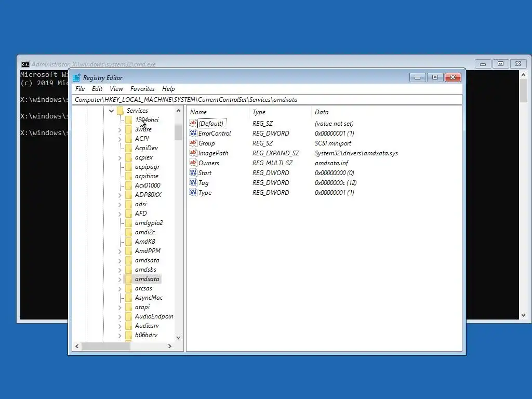Screen dimensions: 532x399
Task: Select the Start value name
Action: click(205, 172)
